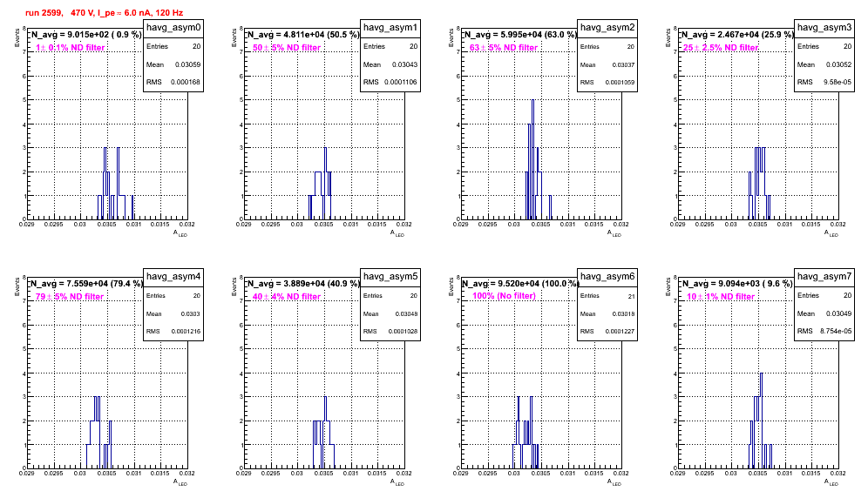Select the havg_asym6 stats box title
This screenshot has width=868, height=498.
point(607,277)
